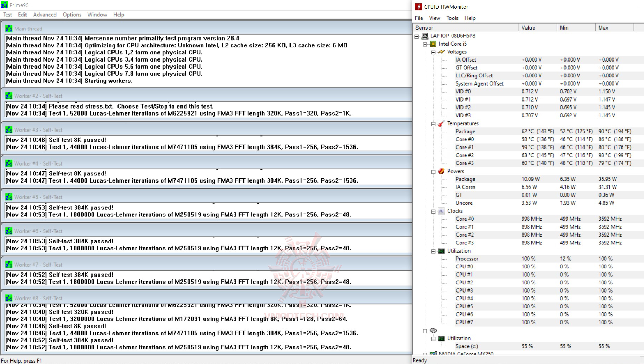The image size is (644, 364).
Task: Select the Core #2 temperature row
Action: pos(548,155)
